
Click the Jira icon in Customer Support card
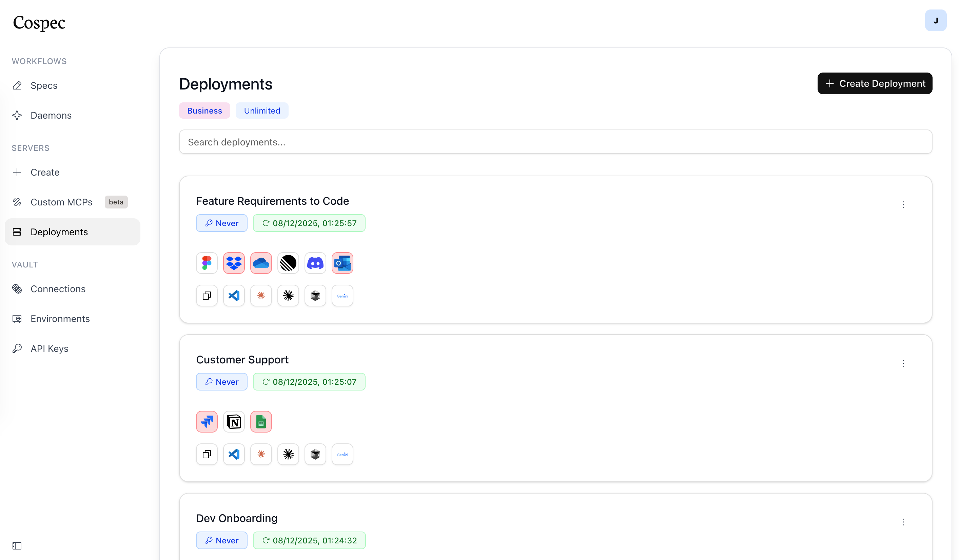click(207, 421)
